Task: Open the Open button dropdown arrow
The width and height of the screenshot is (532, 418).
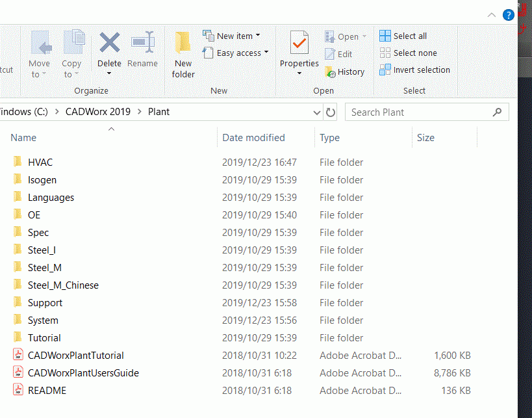Action: pyautogui.click(x=364, y=36)
